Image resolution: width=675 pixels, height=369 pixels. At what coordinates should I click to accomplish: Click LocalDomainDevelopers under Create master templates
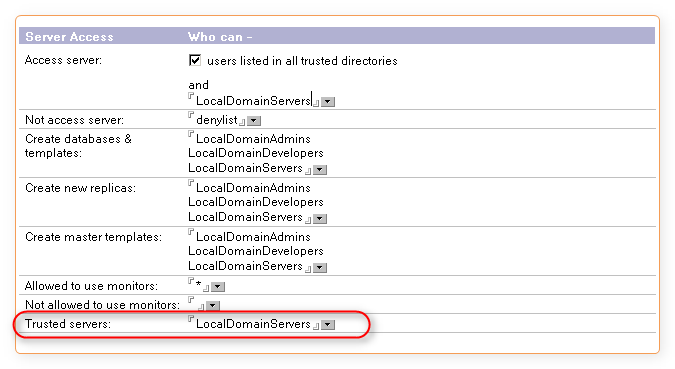pyautogui.click(x=256, y=251)
